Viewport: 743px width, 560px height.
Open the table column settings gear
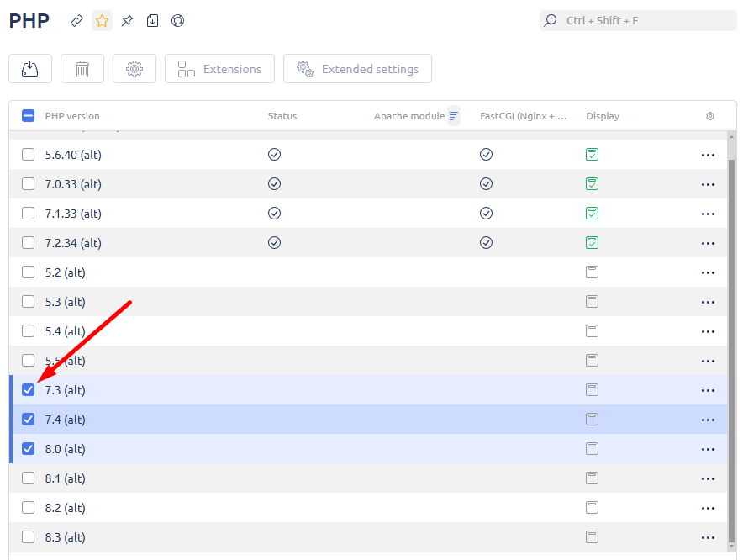pyautogui.click(x=710, y=116)
